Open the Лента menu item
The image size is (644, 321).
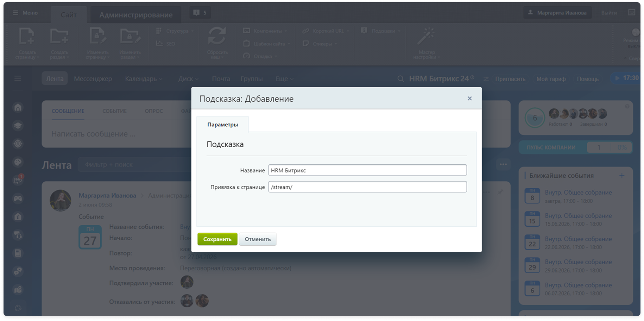(x=55, y=79)
